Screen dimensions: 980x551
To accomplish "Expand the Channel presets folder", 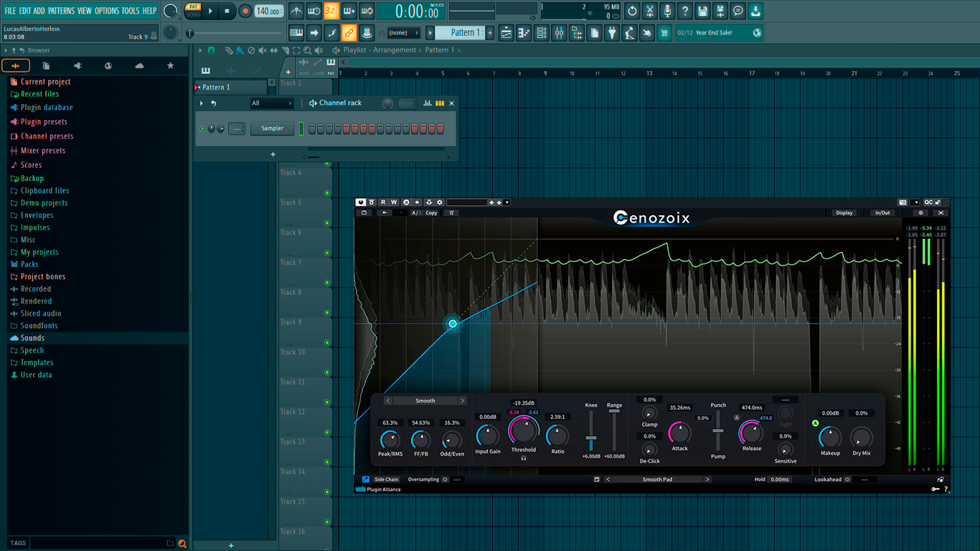I will [x=47, y=136].
